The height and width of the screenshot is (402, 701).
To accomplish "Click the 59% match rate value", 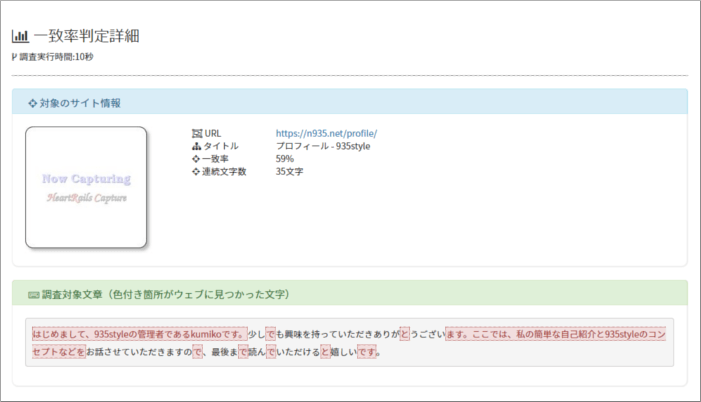I will coord(285,159).
